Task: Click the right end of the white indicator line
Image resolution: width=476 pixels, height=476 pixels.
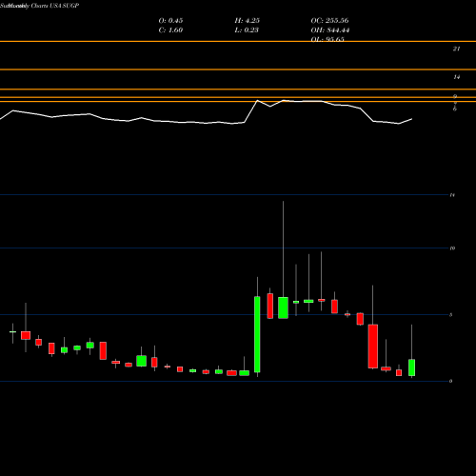Action: 411,119
